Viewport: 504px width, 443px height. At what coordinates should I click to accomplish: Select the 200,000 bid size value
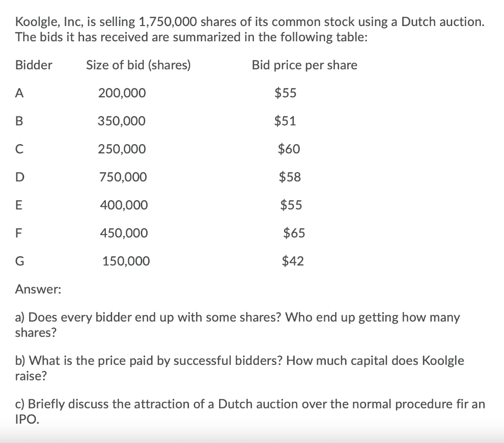(x=122, y=93)
